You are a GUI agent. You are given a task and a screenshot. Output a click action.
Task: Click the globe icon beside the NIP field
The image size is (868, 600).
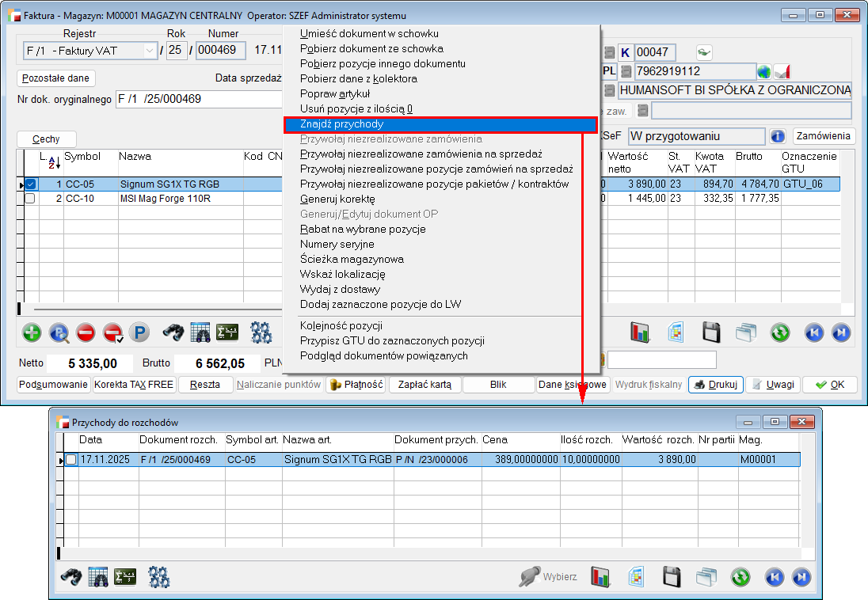(x=764, y=72)
